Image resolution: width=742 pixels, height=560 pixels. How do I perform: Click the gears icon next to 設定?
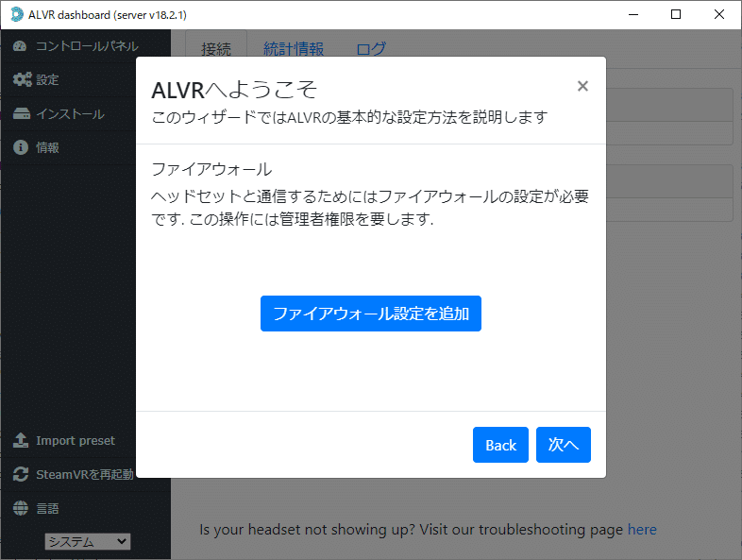point(22,79)
